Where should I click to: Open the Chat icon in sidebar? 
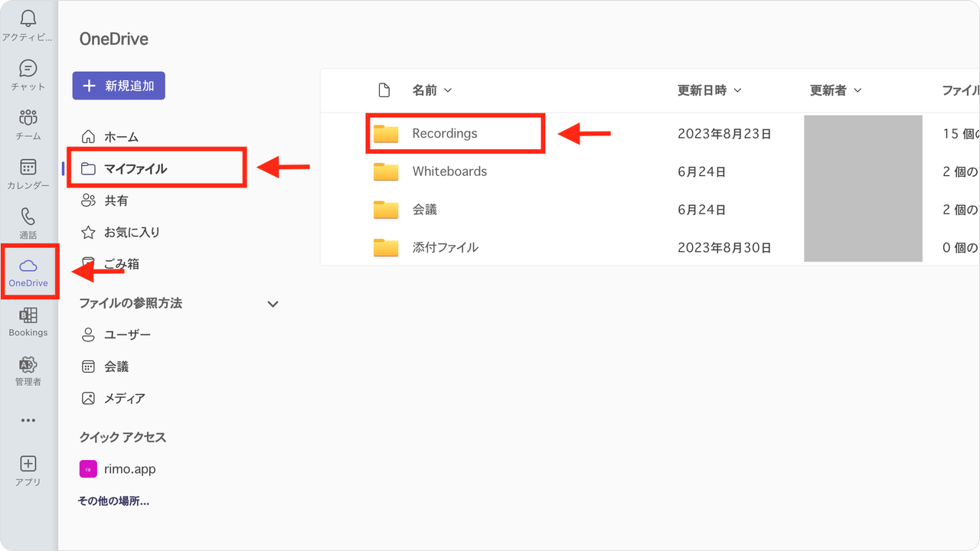click(x=28, y=68)
